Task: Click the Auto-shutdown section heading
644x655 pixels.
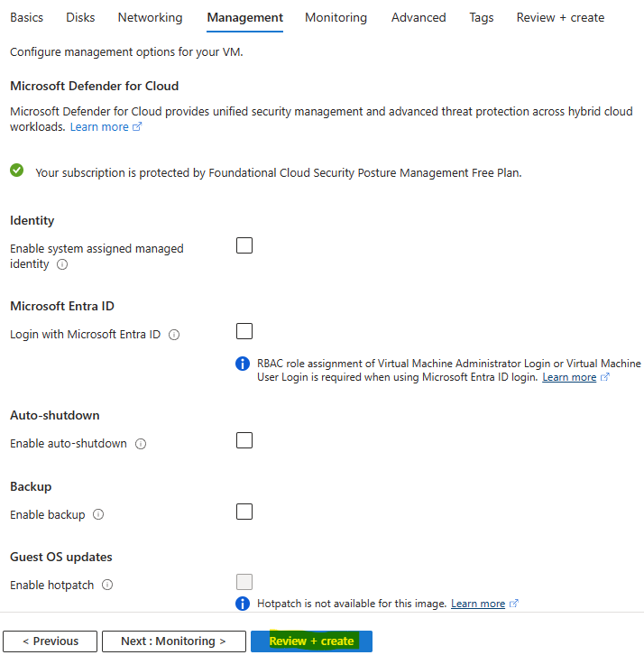Action: pyautogui.click(x=55, y=415)
